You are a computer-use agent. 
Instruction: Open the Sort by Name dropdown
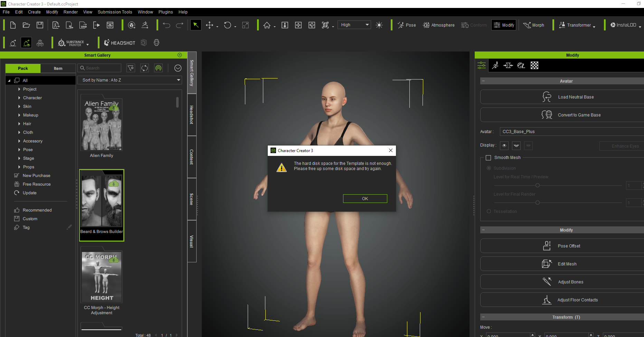click(130, 80)
